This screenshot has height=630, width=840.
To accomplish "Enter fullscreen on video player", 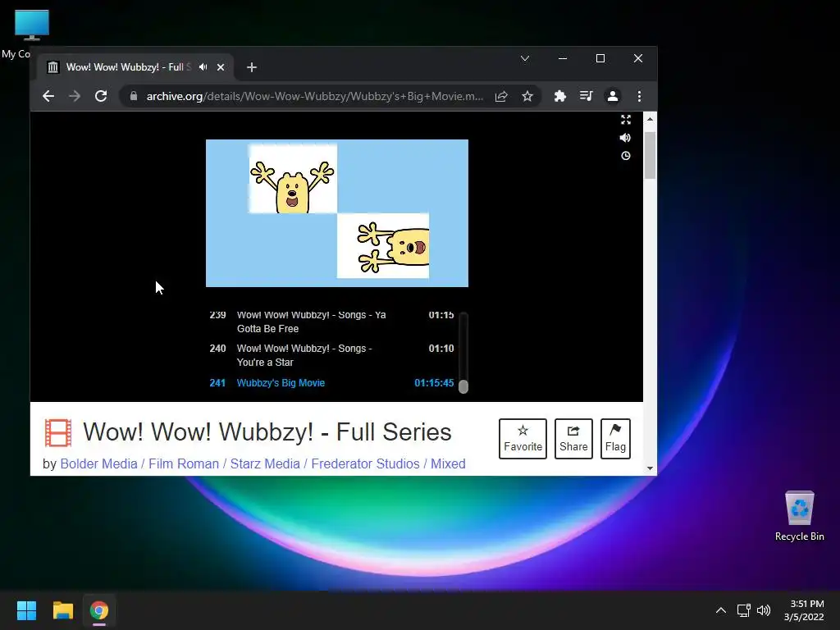I will pyautogui.click(x=626, y=120).
